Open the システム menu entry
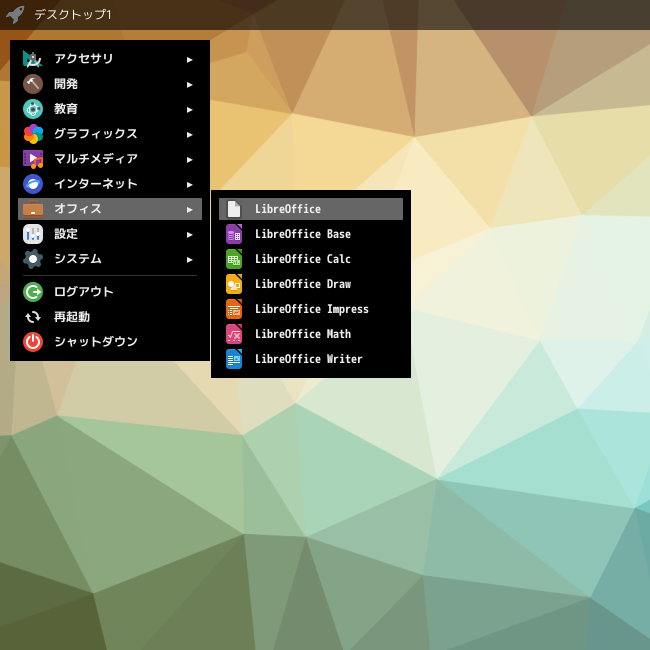Screen dimensions: 650x650 (x=110, y=259)
